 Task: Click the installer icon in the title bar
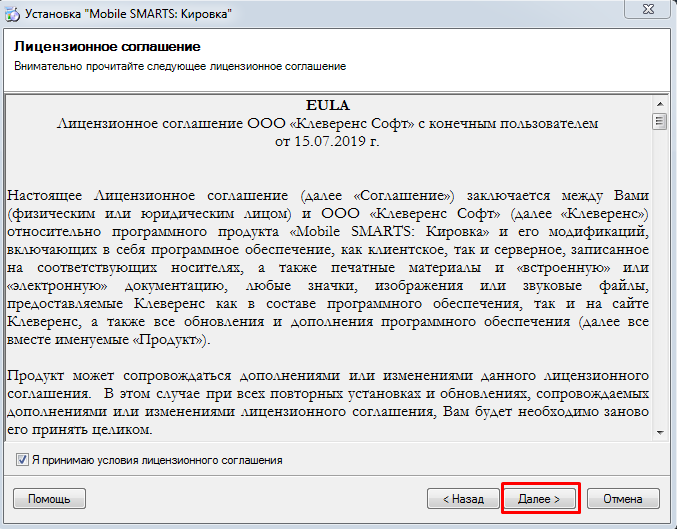point(12,14)
